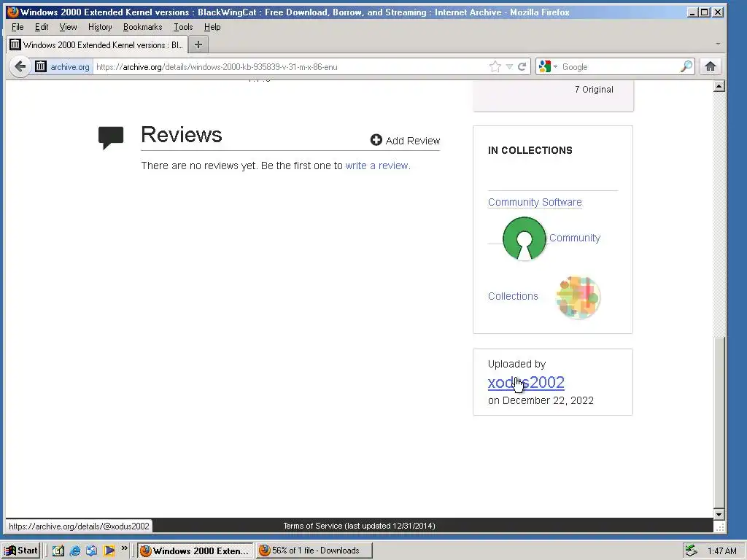
Task: Click the Reviews speech bubble icon
Action: click(x=111, y=138)
